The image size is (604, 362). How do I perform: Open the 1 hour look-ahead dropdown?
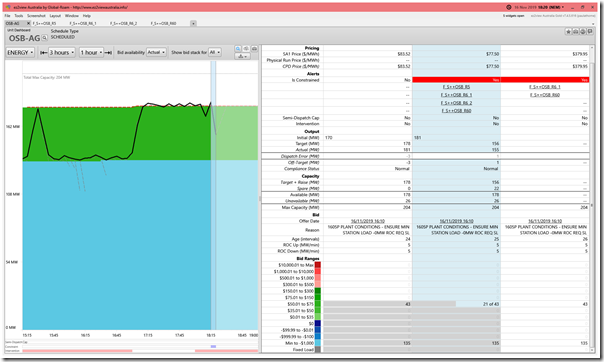pyautogui.click(x=91, y=52)
